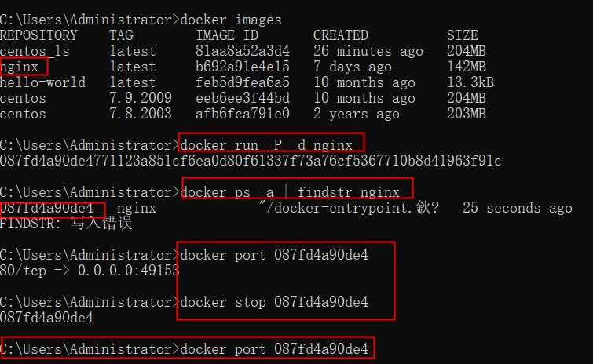Select the REPOSITORY column header
The image size is (593, 364).
[38, 35]
